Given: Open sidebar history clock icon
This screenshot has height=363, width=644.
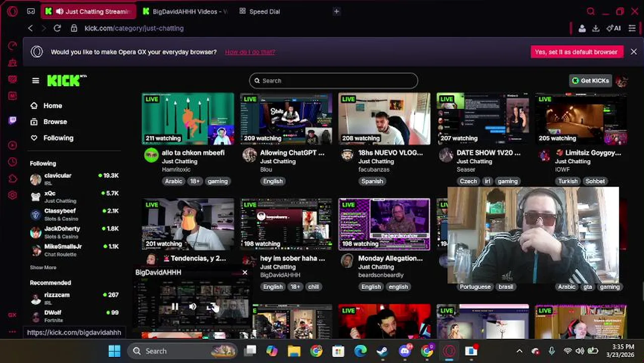Looking at the screenshot, I should tap(13, 162).
